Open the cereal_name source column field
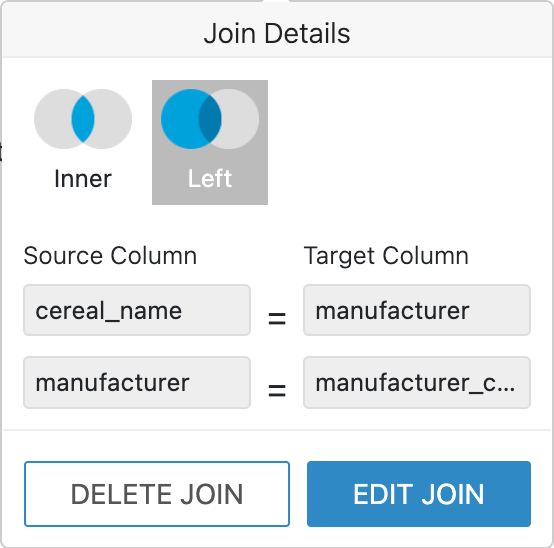The height and width of the screenshot is (548, 554). click(x=137, y=310)
